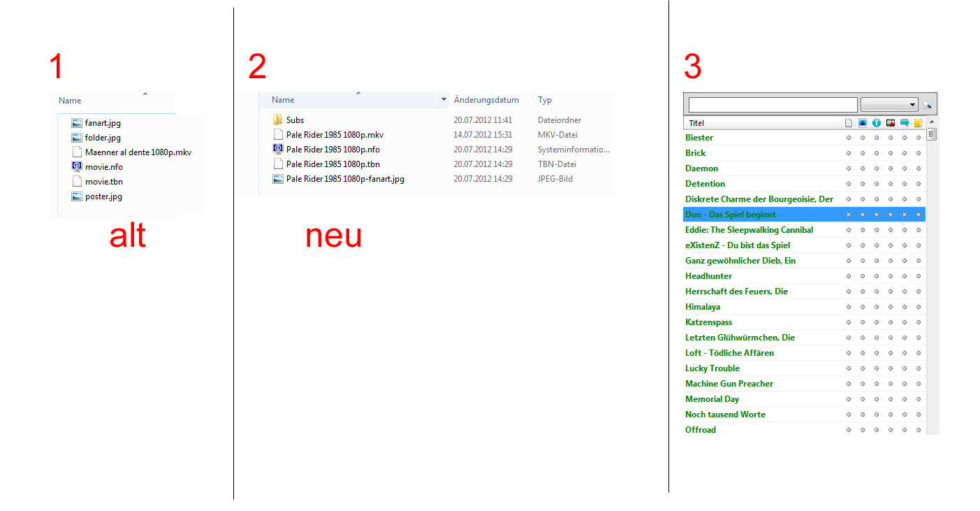Select file name Pale Rider 1985 1080p-fanart.jpg
Viewport: 980px width, 511px height.
pos(345,179)
